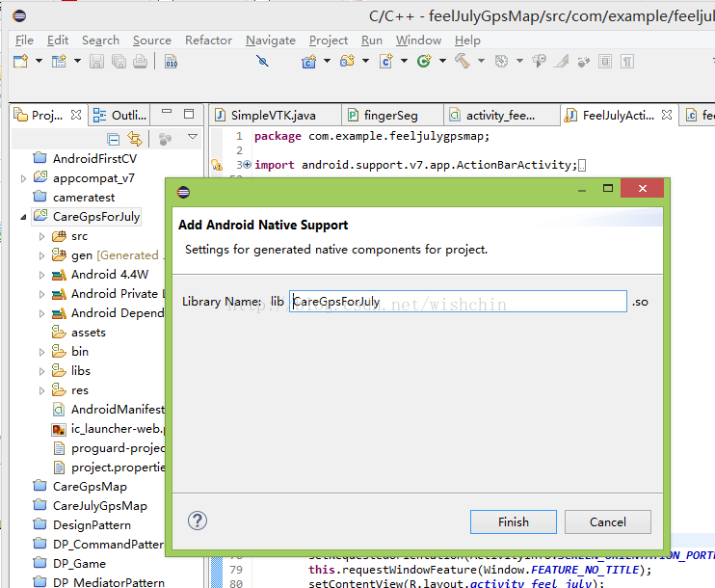The height and width of the screenshot is (588, 715).
Task: Select the cameratest project
Action: pyautogui.click(x=74, y=198)
